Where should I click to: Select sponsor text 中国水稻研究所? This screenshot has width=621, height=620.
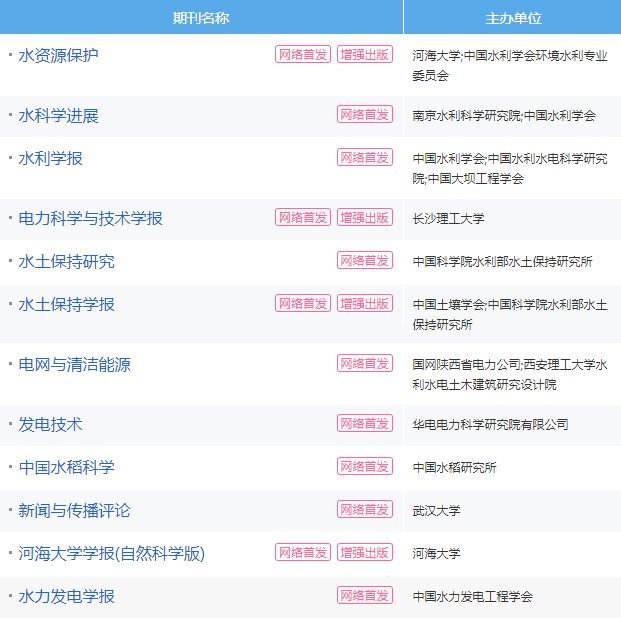point(454,467)
